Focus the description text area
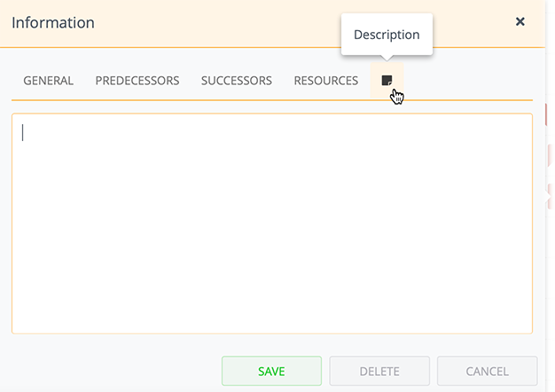 272,223
